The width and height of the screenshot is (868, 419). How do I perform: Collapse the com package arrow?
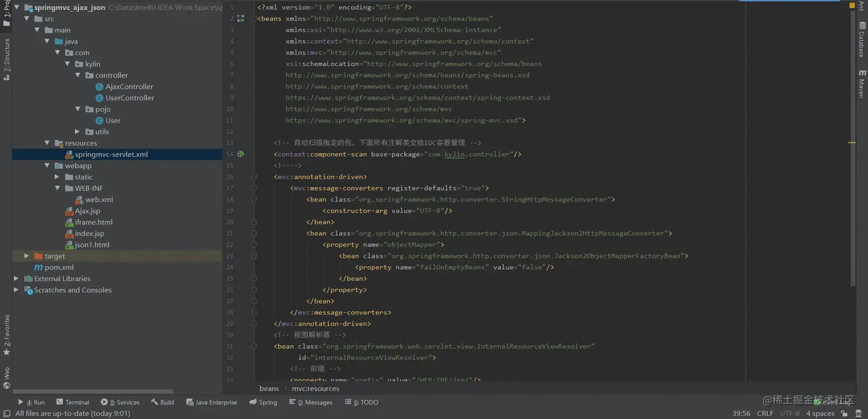tap(57, 52)
